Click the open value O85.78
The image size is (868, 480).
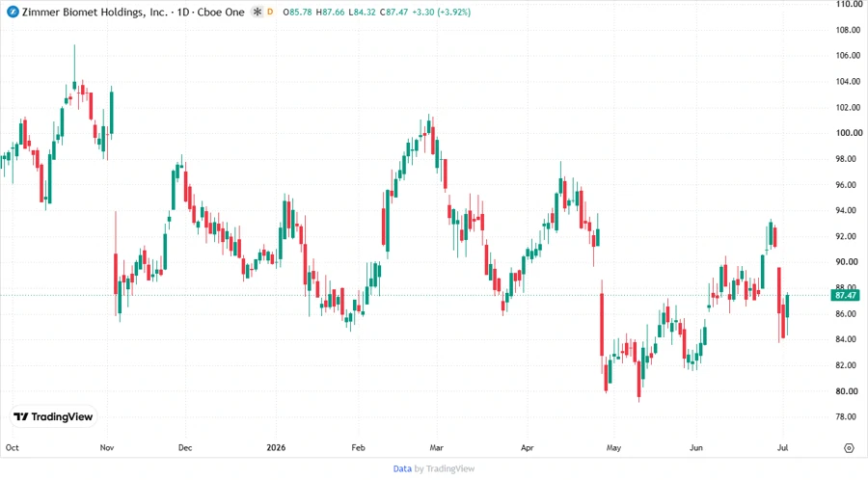(298, 12)
